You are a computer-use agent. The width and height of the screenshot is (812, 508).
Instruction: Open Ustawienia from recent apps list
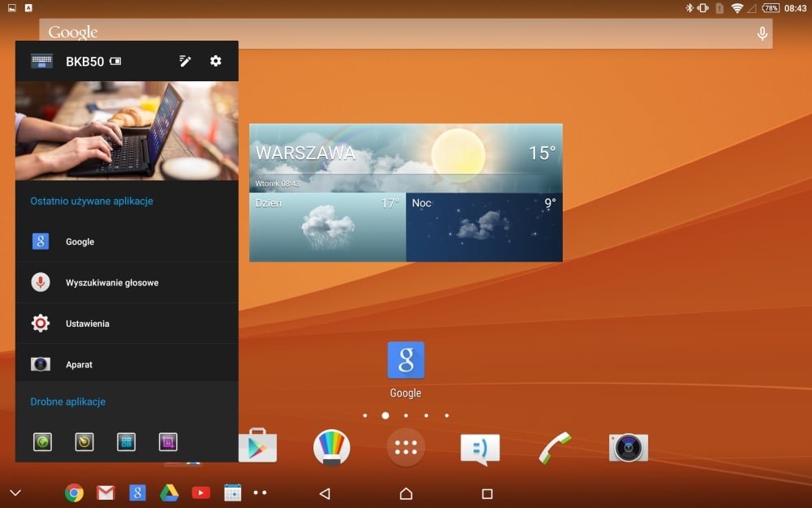[127, 323]
